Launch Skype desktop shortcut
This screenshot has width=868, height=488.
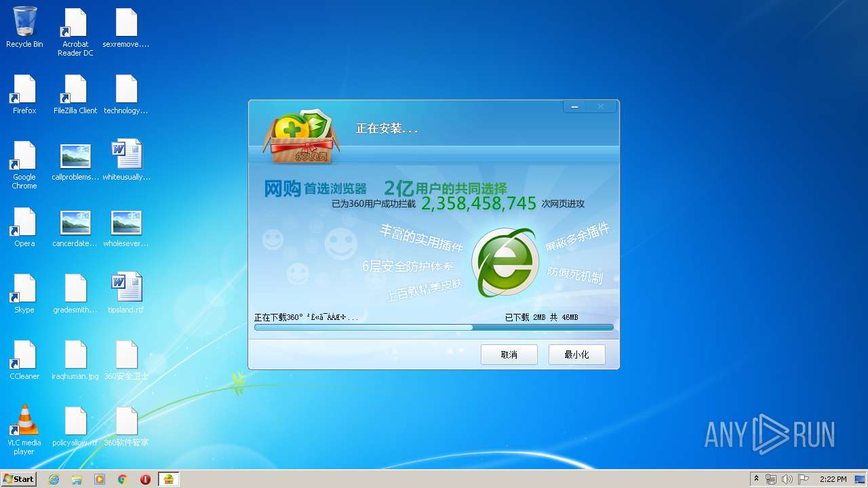(24, 293)
